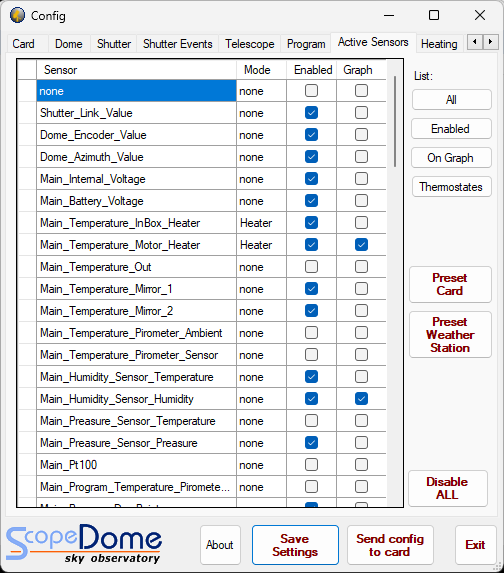
Task: Uncheck Graph for Main_Humidity_Sensor_Humidity
Action: click(x=361, y=399)
